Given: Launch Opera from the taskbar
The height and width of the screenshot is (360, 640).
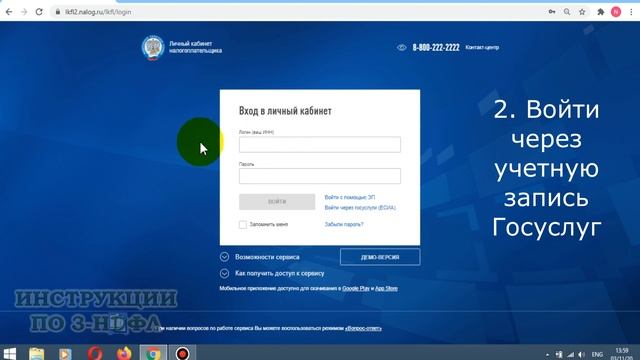Looking at the screenshot, I should click(95, 353).
